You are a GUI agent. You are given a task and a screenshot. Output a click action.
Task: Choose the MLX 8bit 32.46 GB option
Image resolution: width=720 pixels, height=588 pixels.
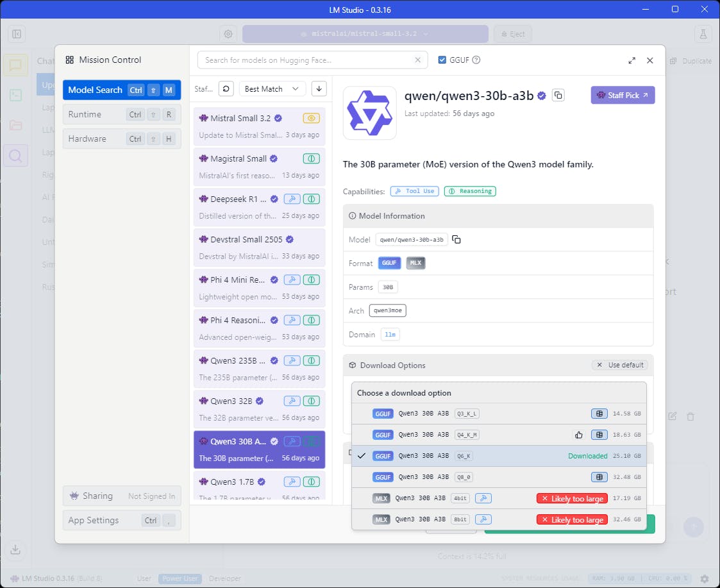(x=499, y=519)
